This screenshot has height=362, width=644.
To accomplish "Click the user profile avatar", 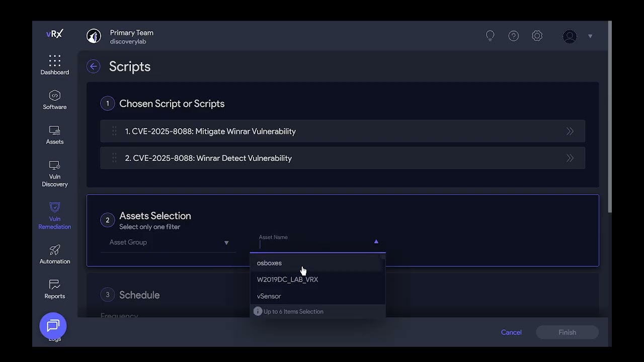I will [570, 36].
